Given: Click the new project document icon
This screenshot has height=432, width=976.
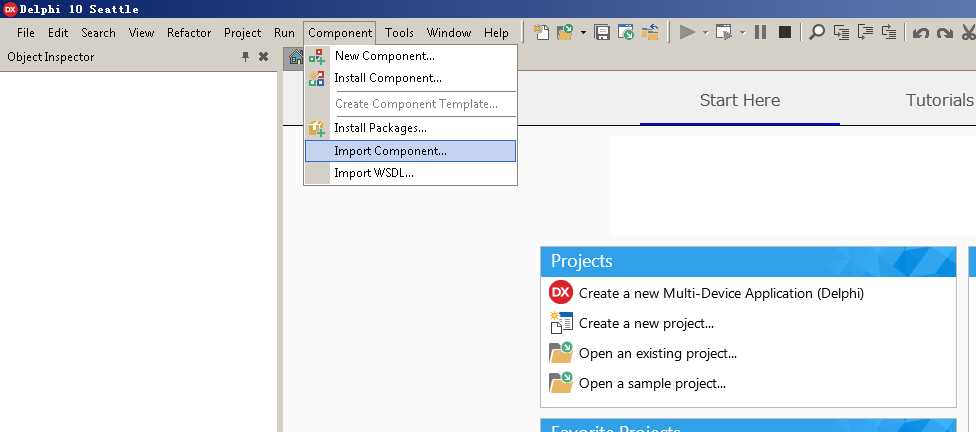Looking at the screenshot, I should click(560, 322).
